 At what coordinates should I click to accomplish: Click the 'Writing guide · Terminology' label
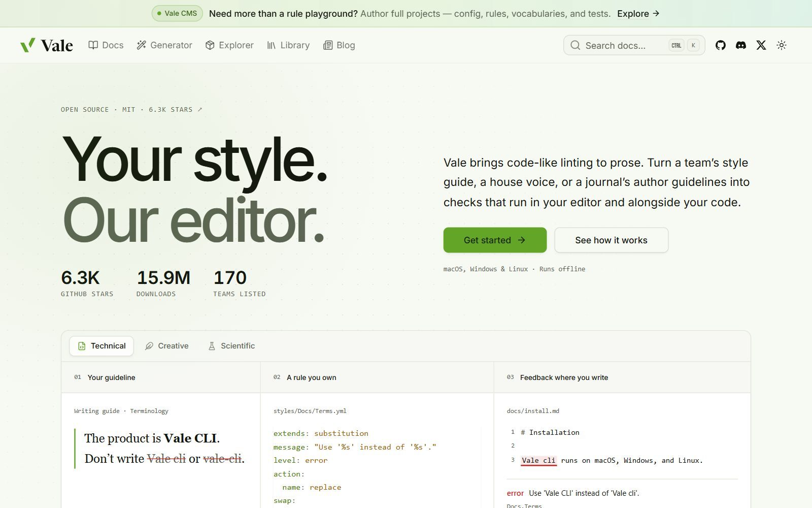[121, 411]
